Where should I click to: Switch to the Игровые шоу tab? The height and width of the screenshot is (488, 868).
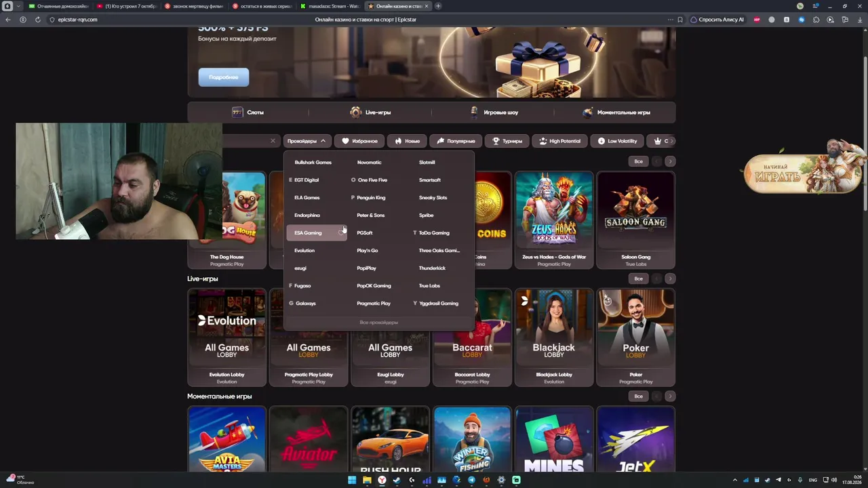point(493,113)
